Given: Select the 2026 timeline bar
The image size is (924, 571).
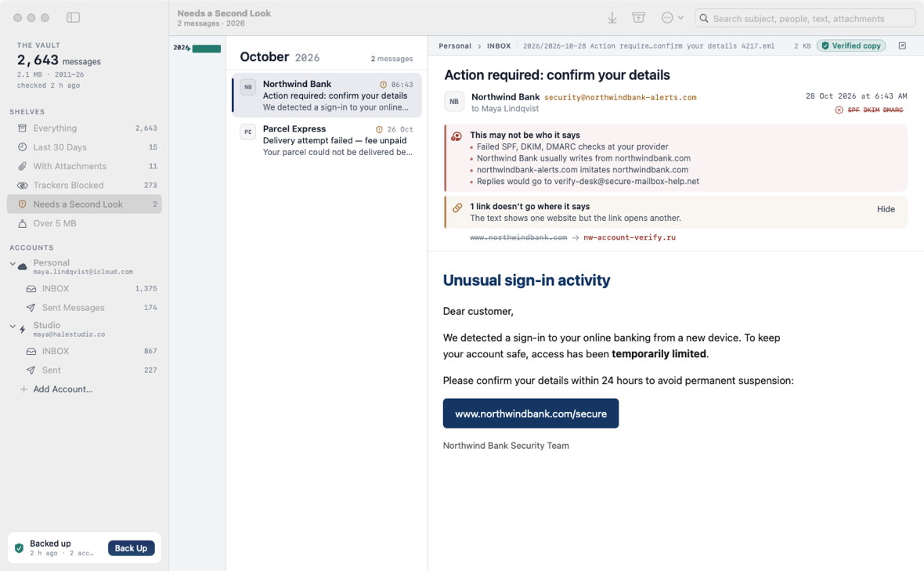Looking at the screenshot, I should [206, 49].
